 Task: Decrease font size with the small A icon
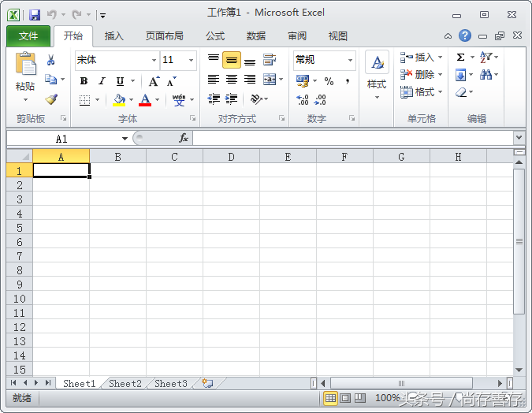[172, 81]
